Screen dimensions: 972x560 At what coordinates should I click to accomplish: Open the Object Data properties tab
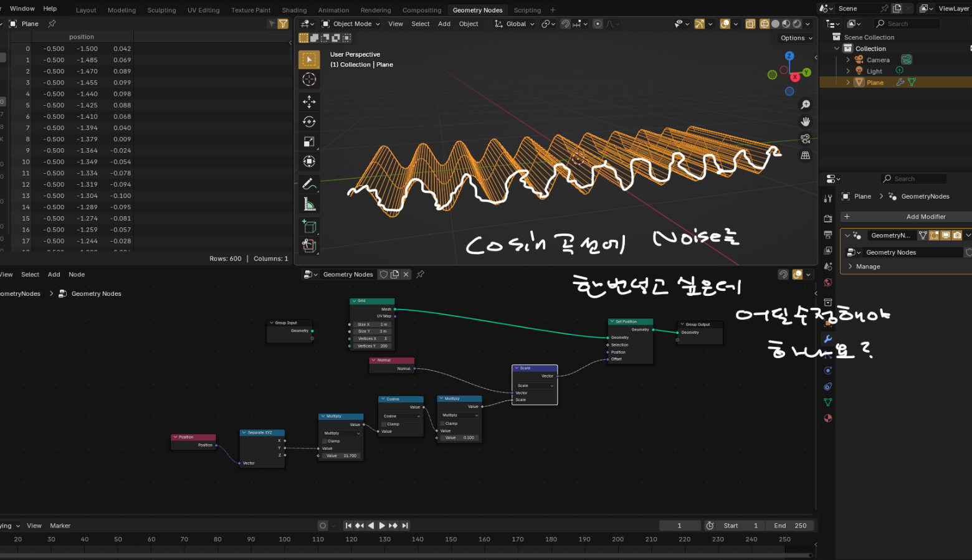[x=828, y=402]
